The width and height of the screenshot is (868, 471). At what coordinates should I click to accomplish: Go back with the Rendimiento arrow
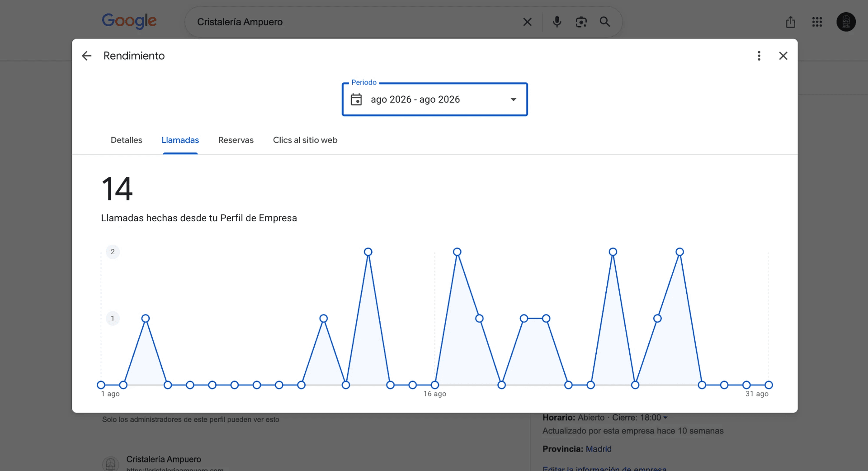tap(86, 56)
